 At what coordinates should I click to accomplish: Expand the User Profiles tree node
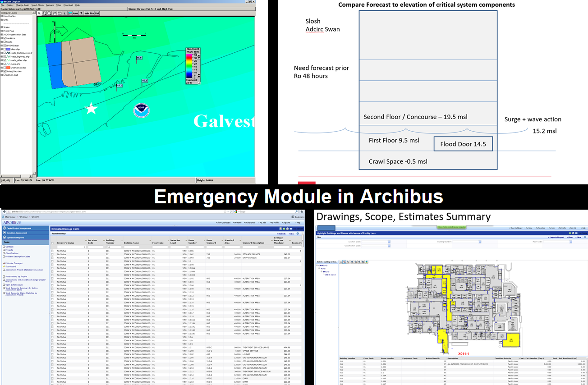click(2, 16)
